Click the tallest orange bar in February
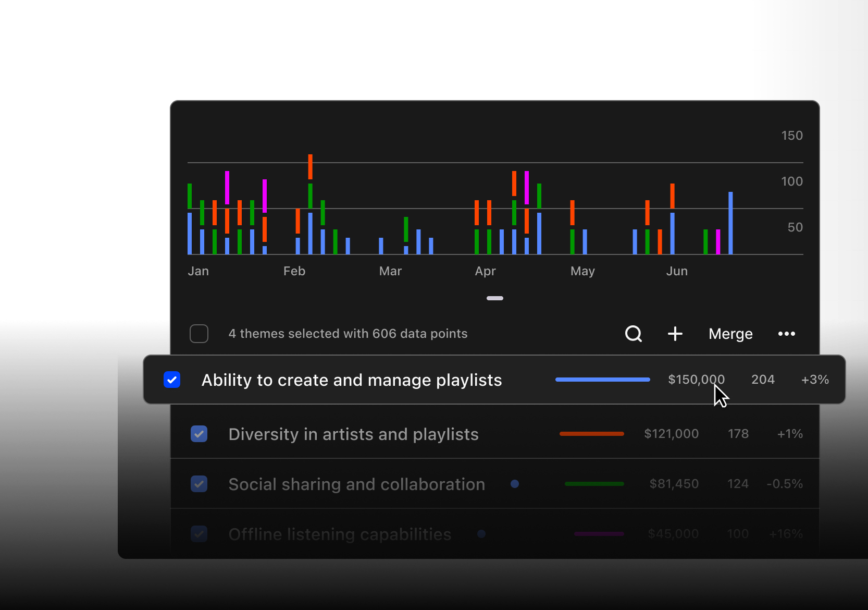868x610 pixels. 310,167
